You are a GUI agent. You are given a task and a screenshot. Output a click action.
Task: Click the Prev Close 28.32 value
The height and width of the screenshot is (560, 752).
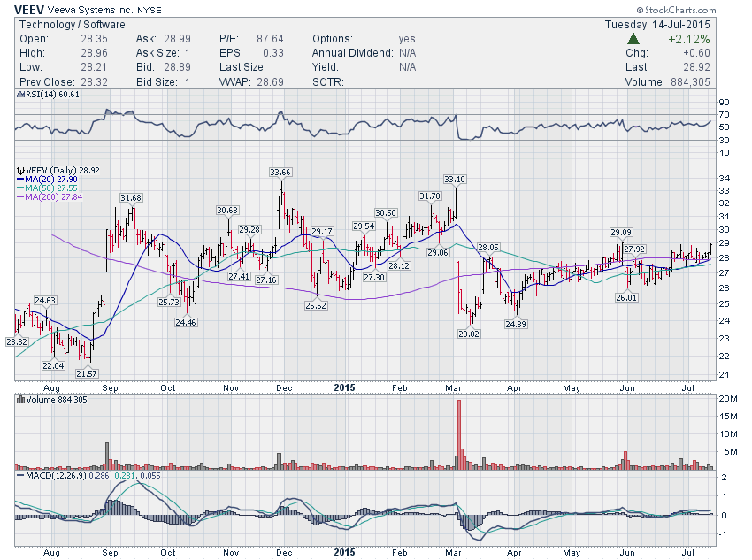[94, 82]
